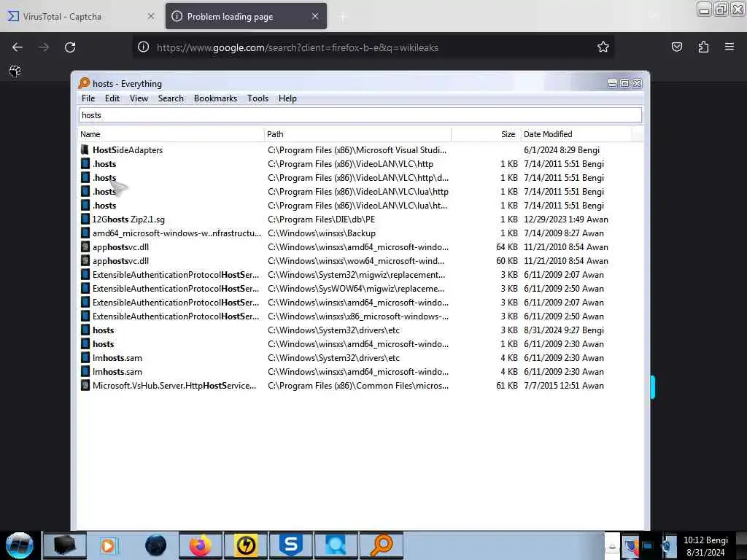Click the Everything search box containing hosts
The image size is (747, 560).
click(360, 115)
